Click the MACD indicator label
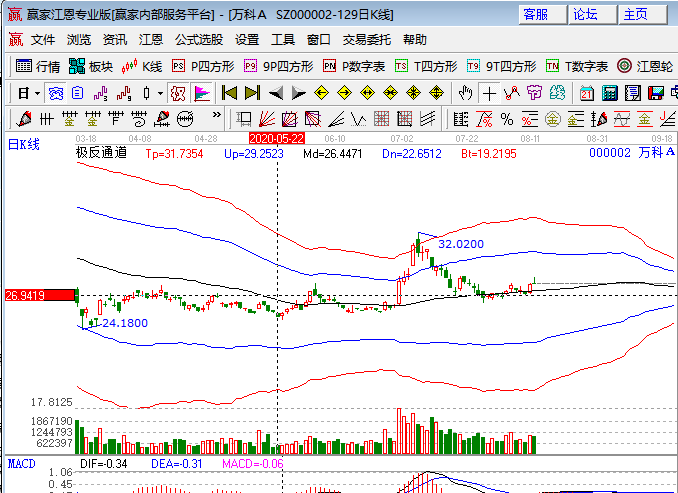This screenshot has width=678, height=493. (22, 464)
